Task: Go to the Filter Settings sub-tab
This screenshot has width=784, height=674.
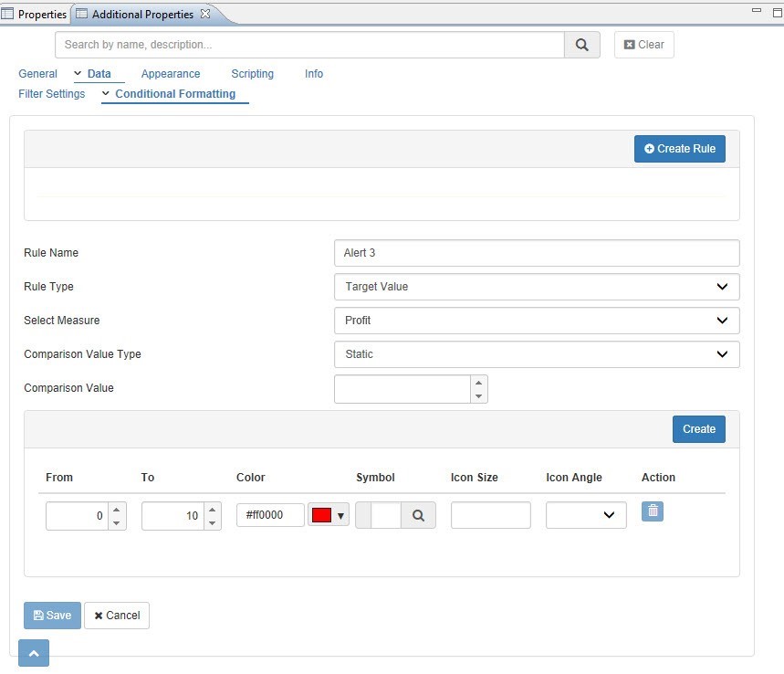Action: (x=52, y=94)
